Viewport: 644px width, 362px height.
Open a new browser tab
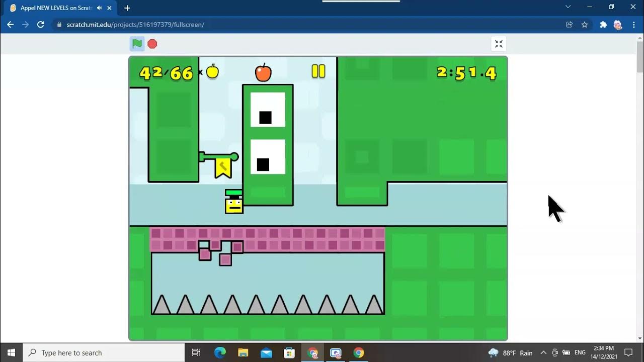[x=127, y=8]
